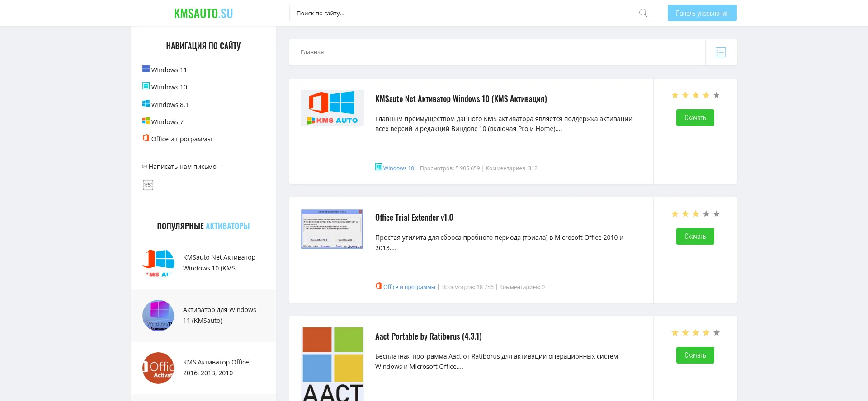Open the popular KMSauto Net activator thumbnail
This screenshot has height=401, width=868.
point(158,263)
